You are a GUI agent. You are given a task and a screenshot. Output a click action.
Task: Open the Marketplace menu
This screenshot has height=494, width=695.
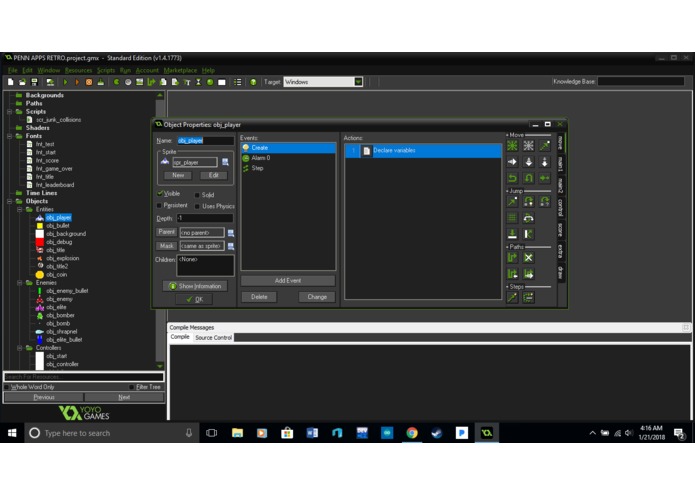180,70
